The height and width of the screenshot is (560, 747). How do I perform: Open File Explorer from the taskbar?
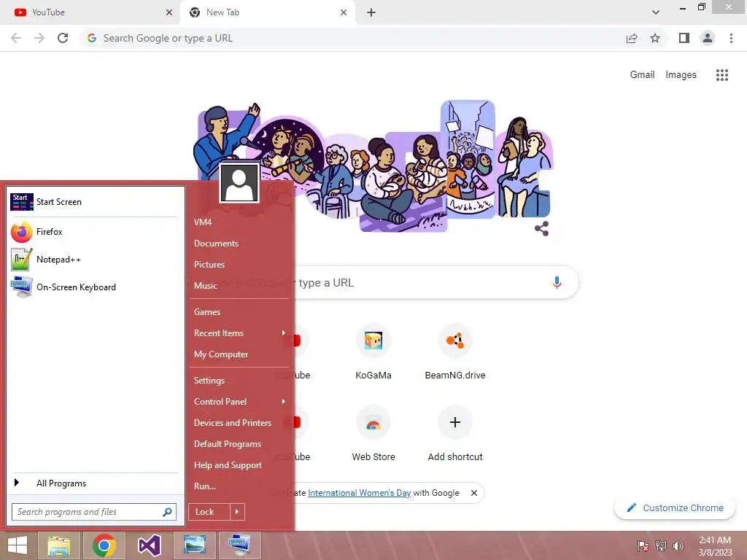point(59,545)
